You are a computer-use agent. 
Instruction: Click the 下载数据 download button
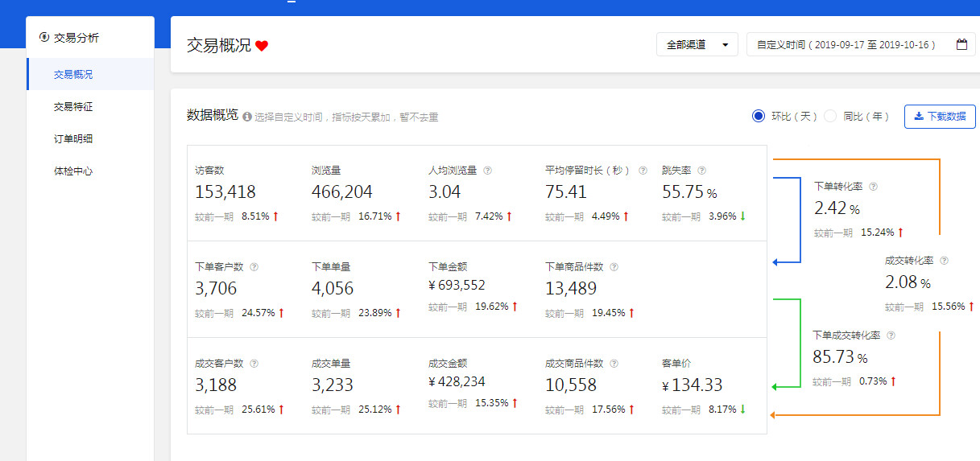(939, 116)
